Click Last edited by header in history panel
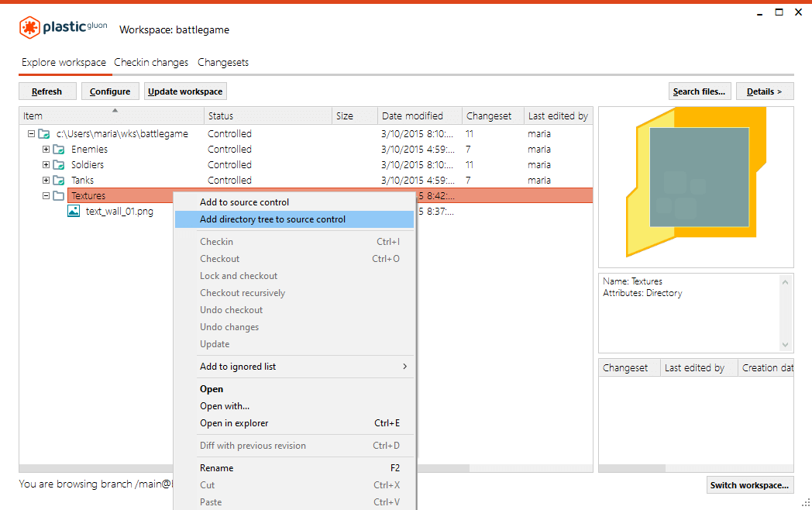This screenshot has height=510, width=812. [699, 368]
